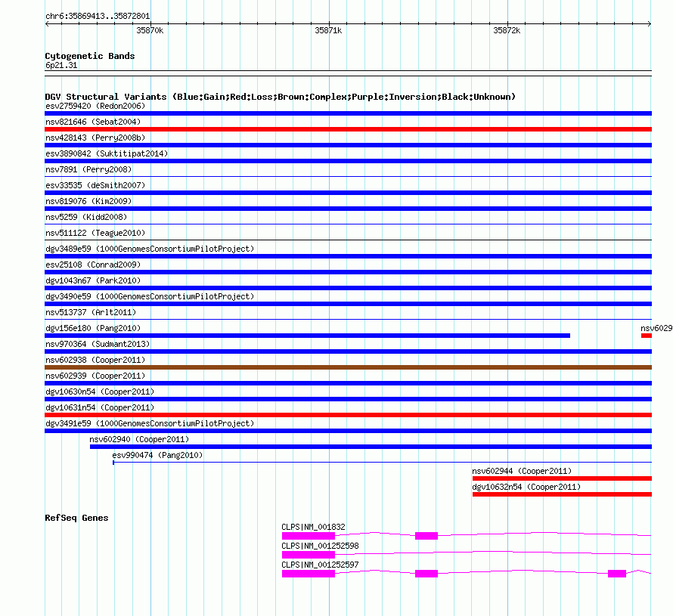Select CLPS|NM_001252597 transcript label
673x616 pixels.
point(320,565)
